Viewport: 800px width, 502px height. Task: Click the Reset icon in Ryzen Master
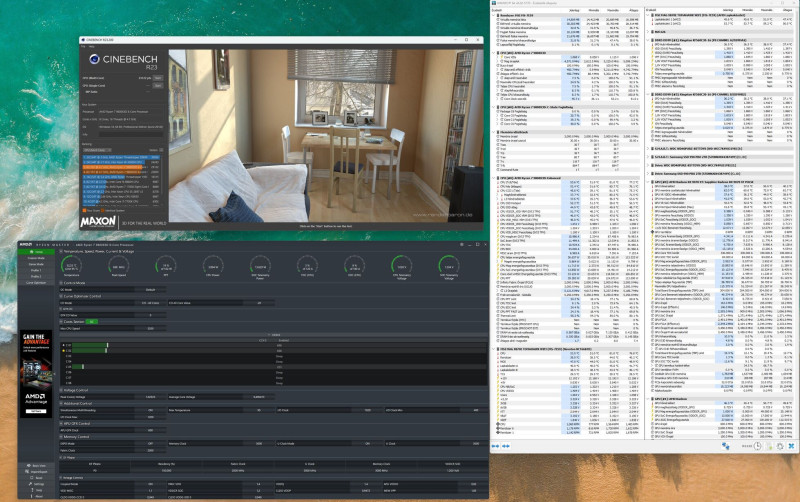[x=31, y=478]
